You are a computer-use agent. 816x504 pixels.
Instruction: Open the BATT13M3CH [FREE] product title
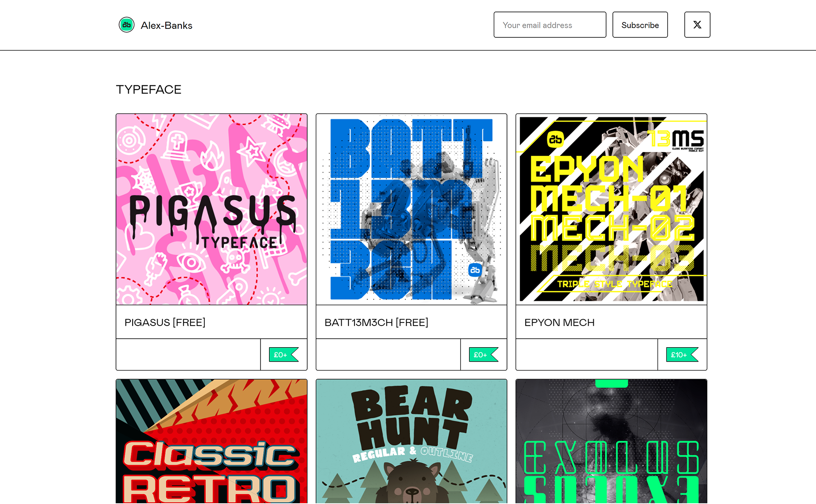[x=376, y=323]
